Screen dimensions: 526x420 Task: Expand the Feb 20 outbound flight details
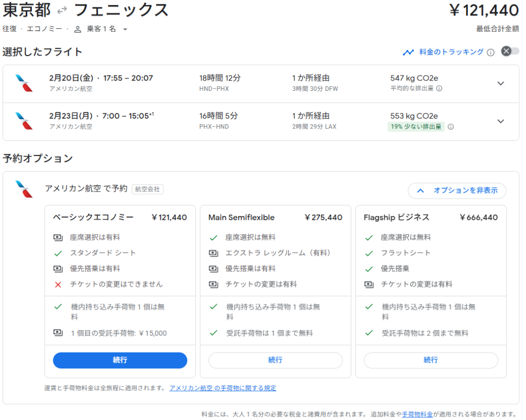point(501,84)
